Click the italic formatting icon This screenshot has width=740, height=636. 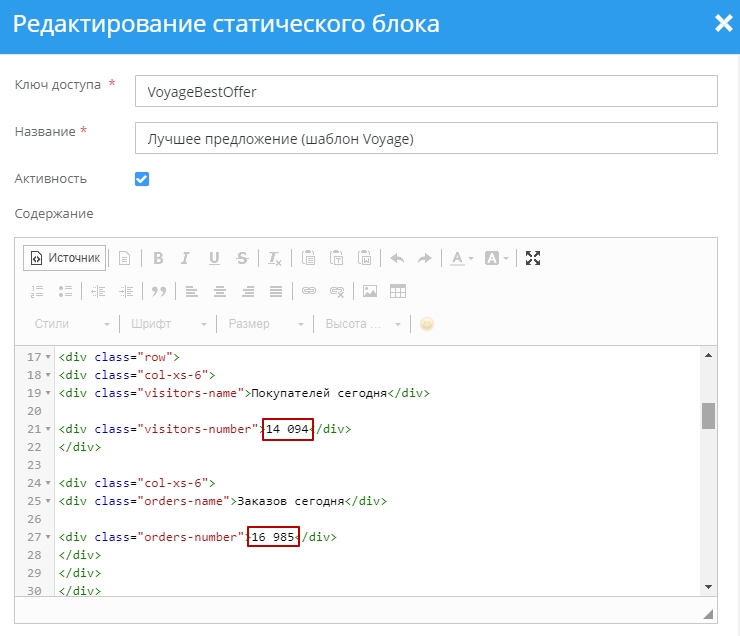coord(185,258)
